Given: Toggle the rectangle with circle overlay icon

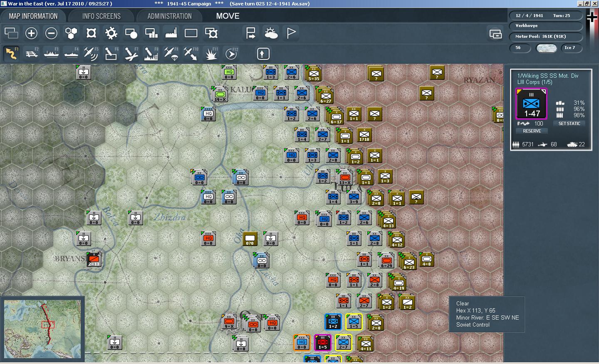Looking at the screenshot, I should tap(131, 33).
